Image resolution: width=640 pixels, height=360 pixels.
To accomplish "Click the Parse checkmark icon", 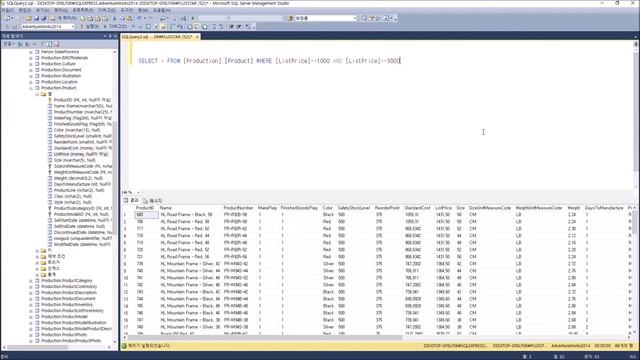I will 141,27.
